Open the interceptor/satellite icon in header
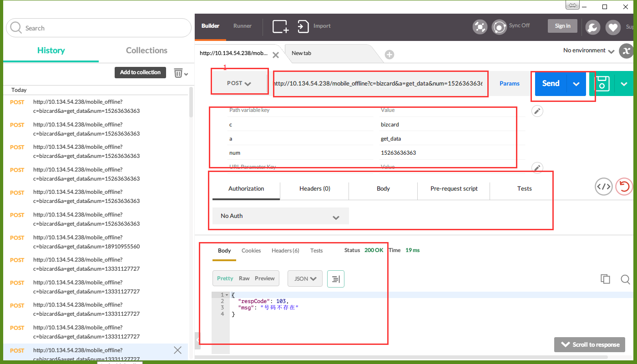The image size is (637, 364). pyautogui.click(x=480, y=27)
